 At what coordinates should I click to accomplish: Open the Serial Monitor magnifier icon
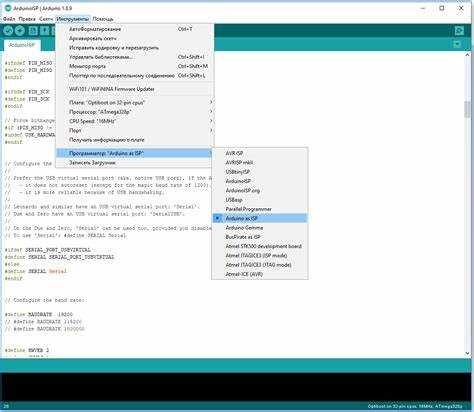click(459, 31)
